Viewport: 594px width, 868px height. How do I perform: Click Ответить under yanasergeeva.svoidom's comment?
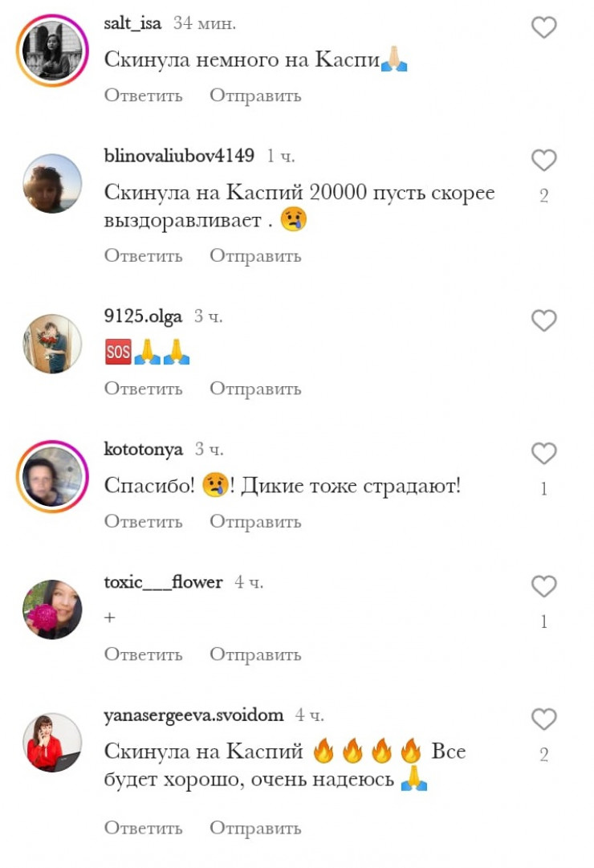tap(144, 828)
